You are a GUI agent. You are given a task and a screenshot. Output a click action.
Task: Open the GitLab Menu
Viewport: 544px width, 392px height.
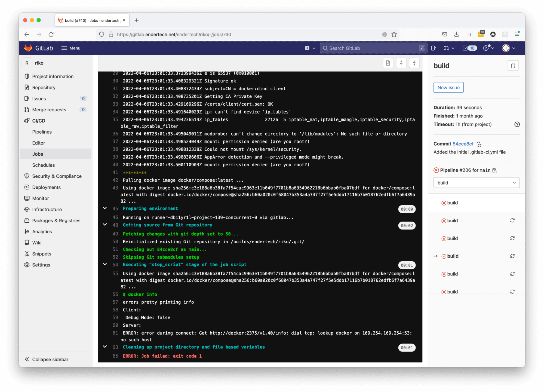point(71,48)
